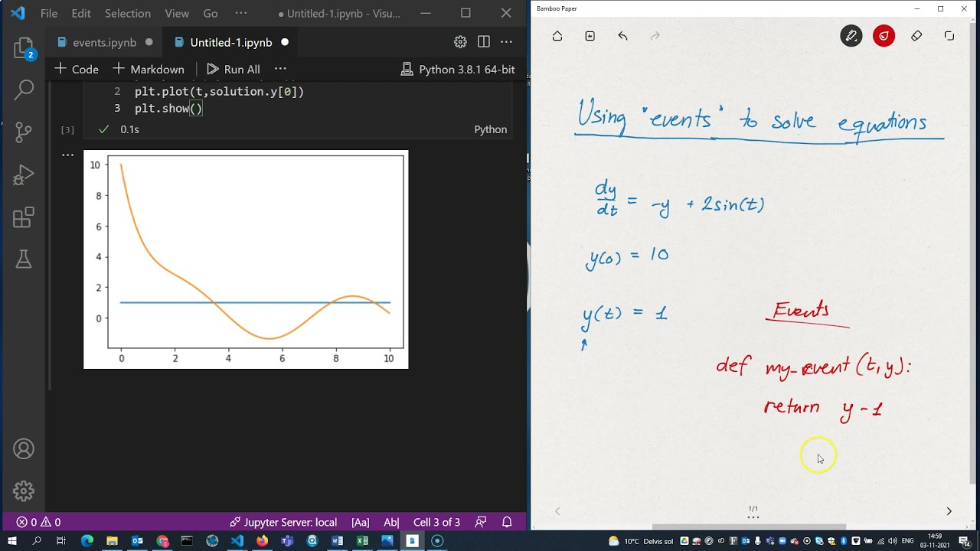The image size is (980, 551).
Task: Open the Selection menu
Action: [x=128, y=13]
